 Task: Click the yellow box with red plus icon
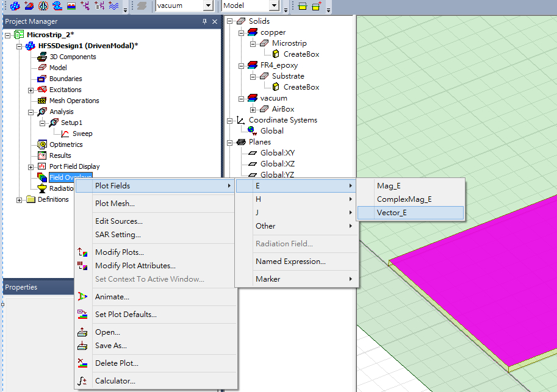coord(317,5)
